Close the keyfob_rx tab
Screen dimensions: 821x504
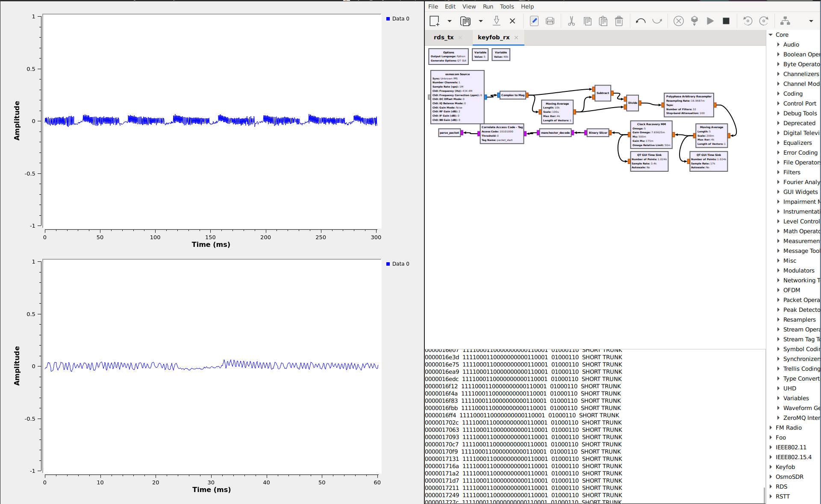516,38
